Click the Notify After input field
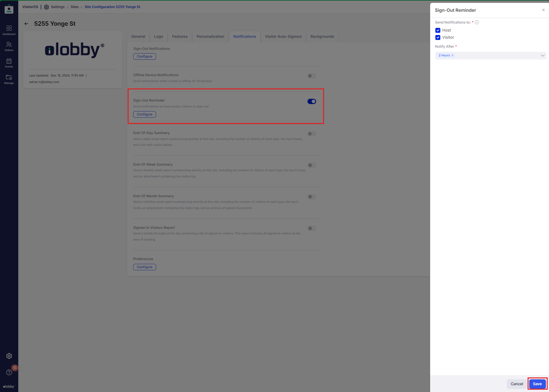This screenshot has width=549, height=392. tap(491, 55)
